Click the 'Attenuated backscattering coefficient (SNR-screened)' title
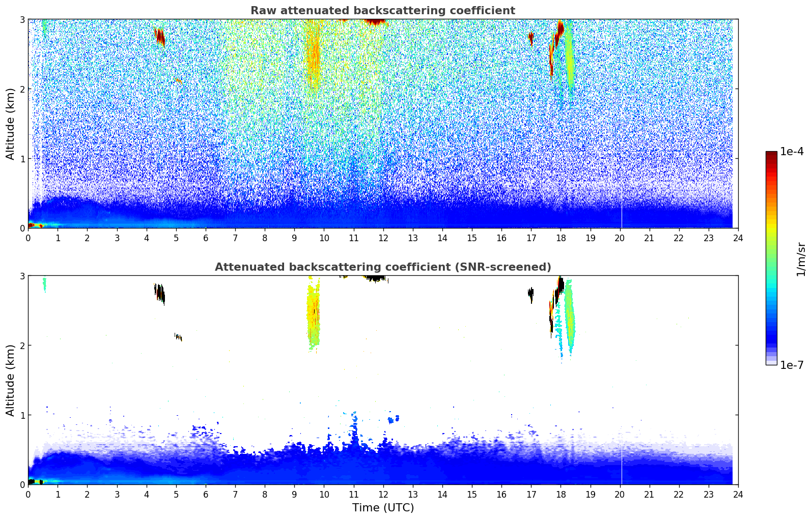This screenshot has width=812, height=519. pyautogui.click(x=383, y=267)
